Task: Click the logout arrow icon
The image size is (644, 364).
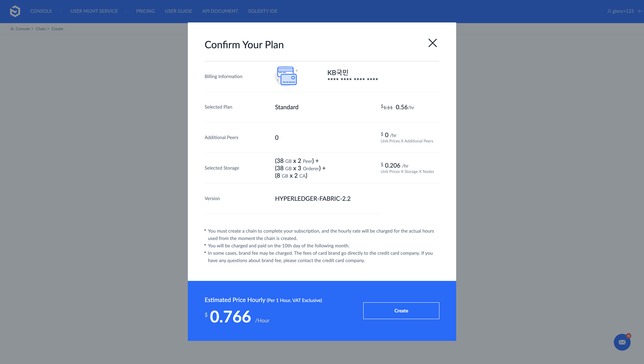Action: point(640,11)
